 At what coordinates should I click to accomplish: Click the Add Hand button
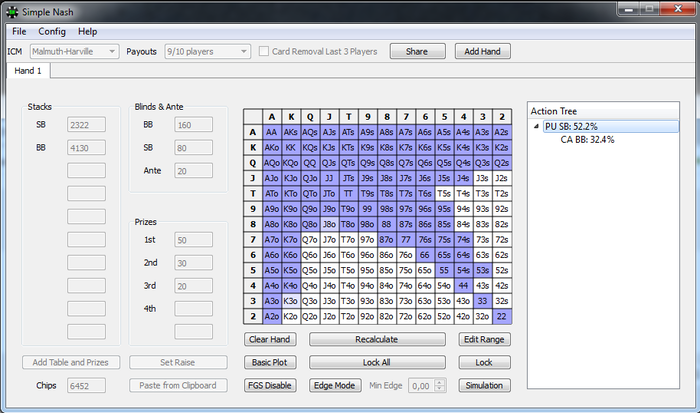tap(482, 51)
